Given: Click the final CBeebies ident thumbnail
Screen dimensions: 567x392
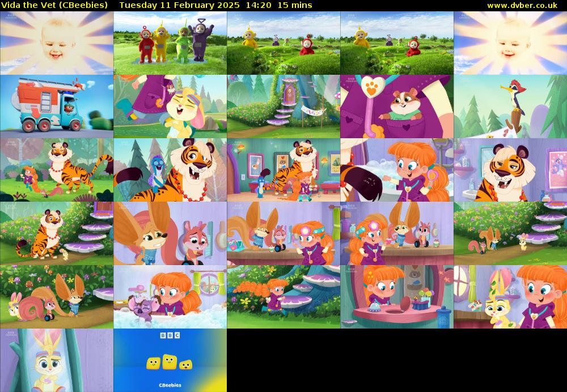Looking at the screenshot, I should tap(170, 360).
